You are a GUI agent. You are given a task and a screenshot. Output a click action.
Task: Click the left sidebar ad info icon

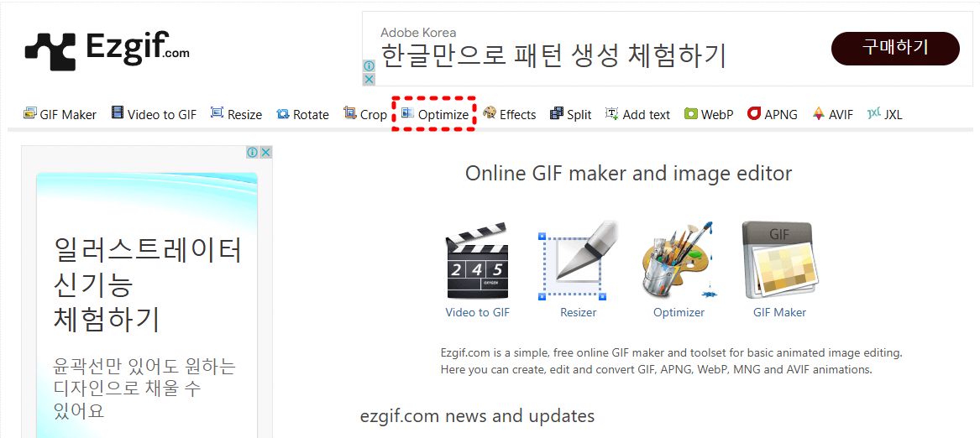pyautogui.click(x=253, y=152)
